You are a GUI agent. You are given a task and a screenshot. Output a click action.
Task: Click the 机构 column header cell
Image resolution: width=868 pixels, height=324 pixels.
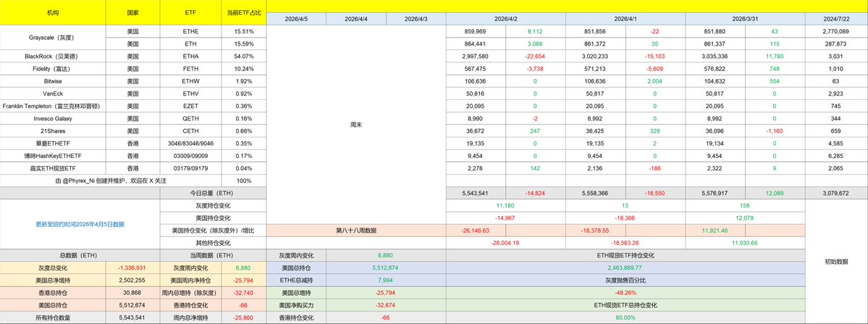(54, 13)
